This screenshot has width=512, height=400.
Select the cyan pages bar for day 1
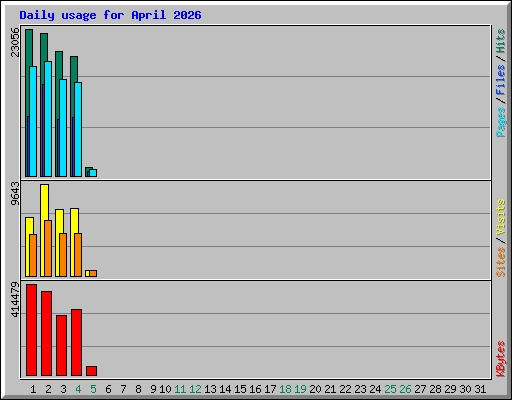point(33,121)
